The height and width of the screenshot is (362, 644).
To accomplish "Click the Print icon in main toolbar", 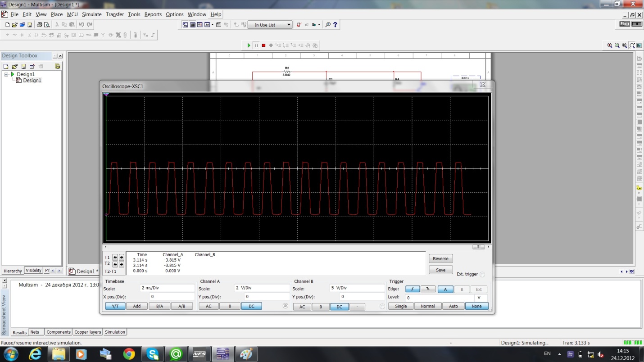I will [x=39, y=25].
